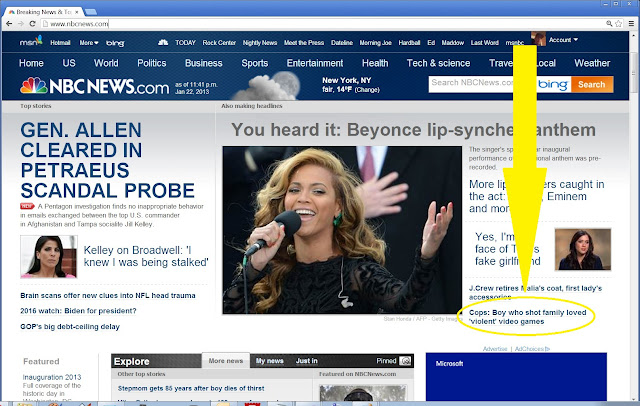This screenshot has height=406, width=640.
Task: Go to the Business section
Action: 204,63
